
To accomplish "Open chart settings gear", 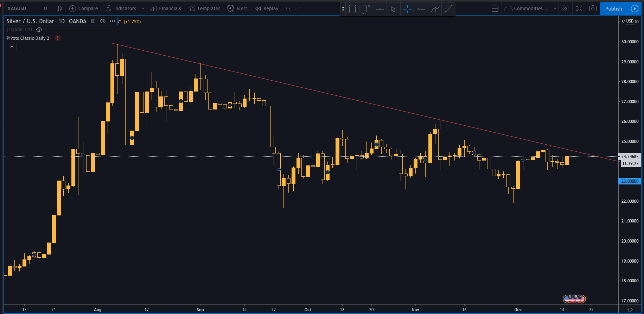I will tap(566, 8).
